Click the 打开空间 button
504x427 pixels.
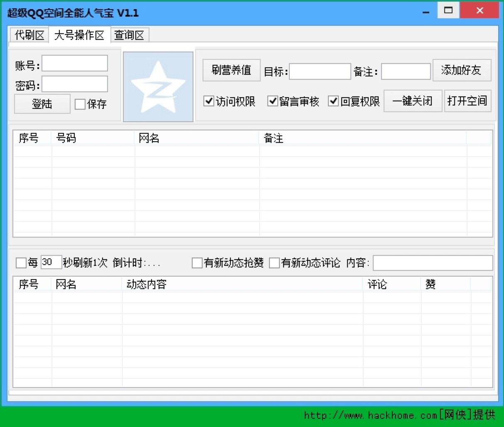467,101
